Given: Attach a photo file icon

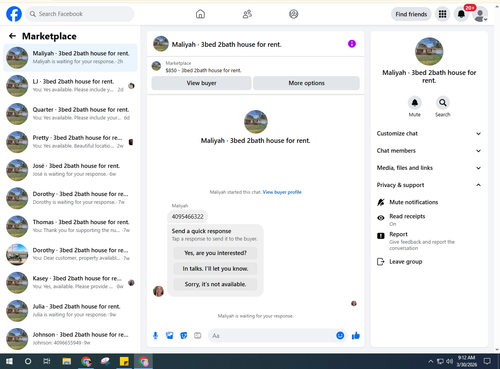Looking at the screenshot, I should click(169, 336).
